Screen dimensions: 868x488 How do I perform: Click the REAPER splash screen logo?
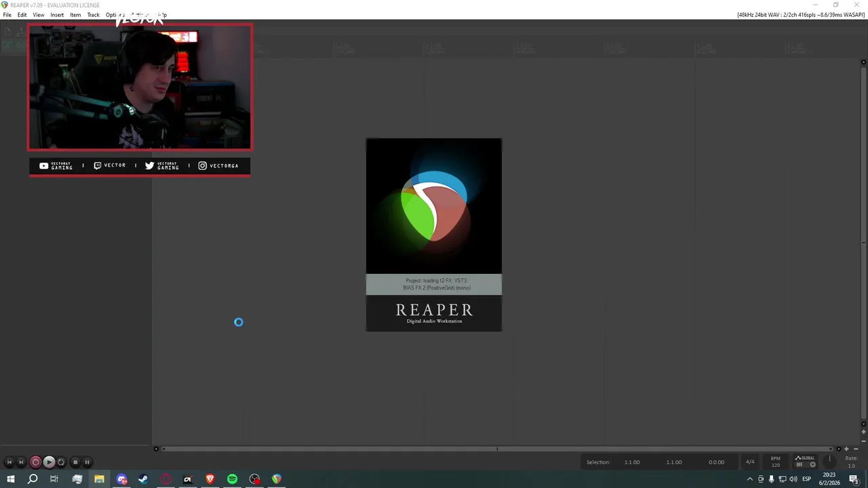(x=434, y=206)
